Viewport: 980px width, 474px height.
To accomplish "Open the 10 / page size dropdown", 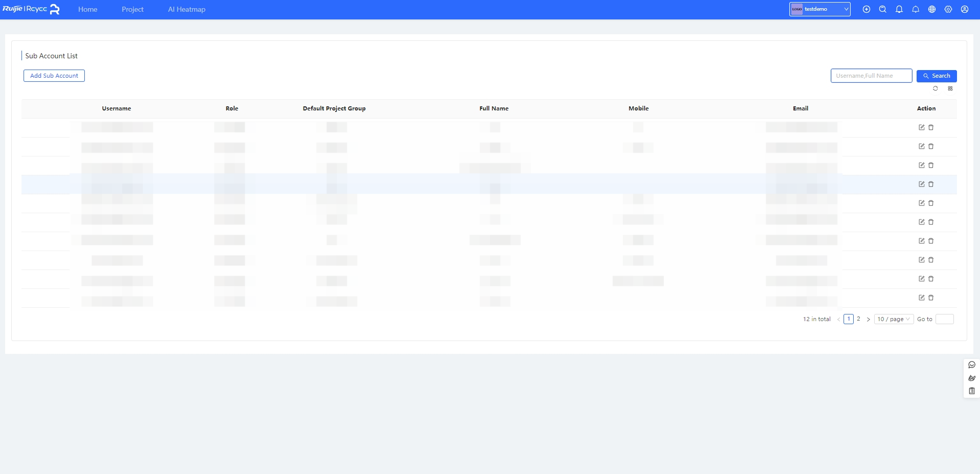I will click(x=894, y=319).
